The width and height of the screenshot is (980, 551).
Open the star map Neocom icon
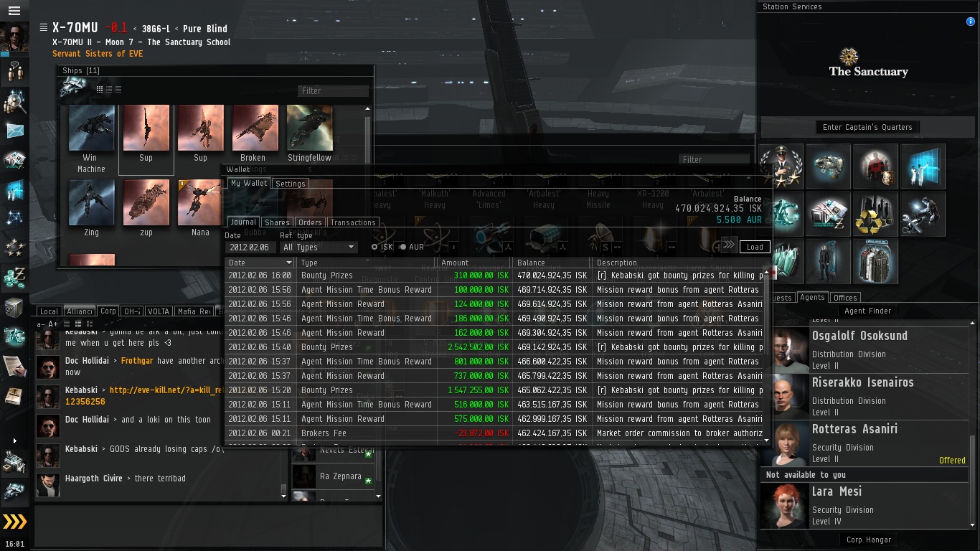tap(14, 219)
